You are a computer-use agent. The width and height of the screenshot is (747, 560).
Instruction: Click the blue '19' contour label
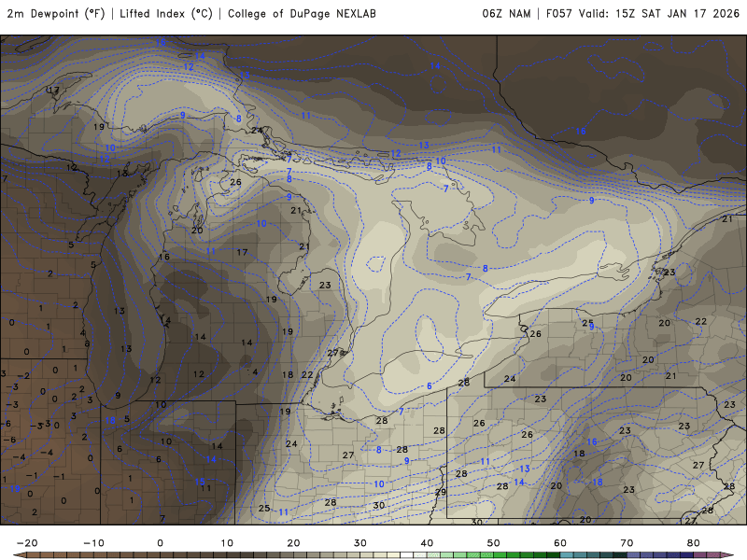coord(15,489)
